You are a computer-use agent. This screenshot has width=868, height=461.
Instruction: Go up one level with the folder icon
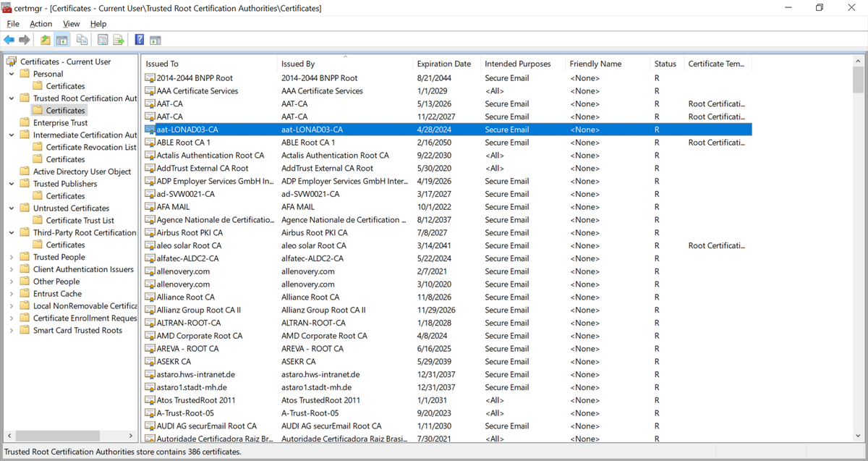46,40
